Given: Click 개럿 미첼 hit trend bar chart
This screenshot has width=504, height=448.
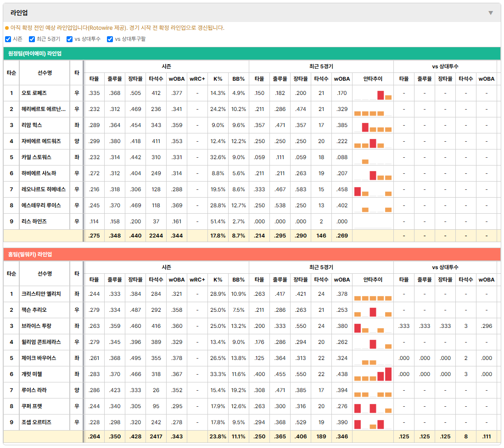Looking at the screenshot, I should pos(373,374).
